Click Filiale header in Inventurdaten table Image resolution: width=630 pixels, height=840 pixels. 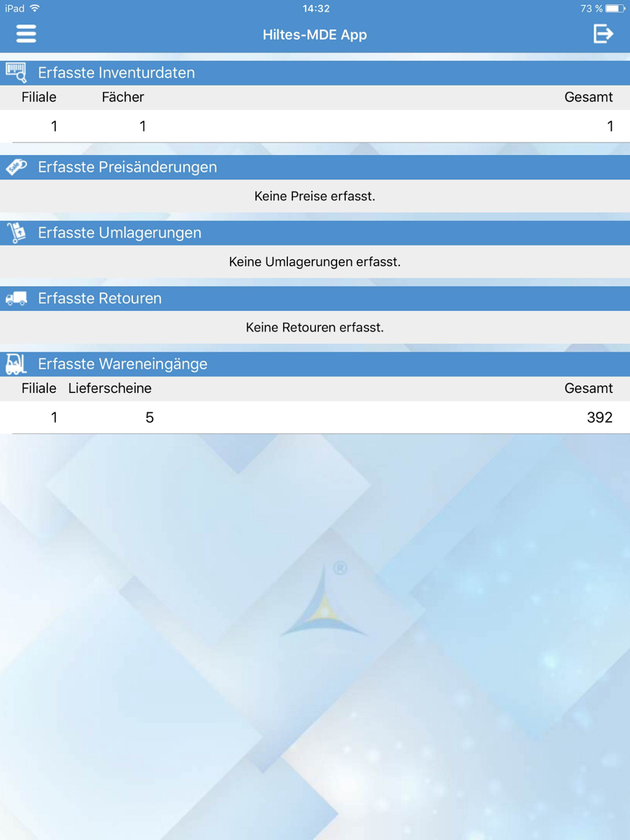[39, 97]
